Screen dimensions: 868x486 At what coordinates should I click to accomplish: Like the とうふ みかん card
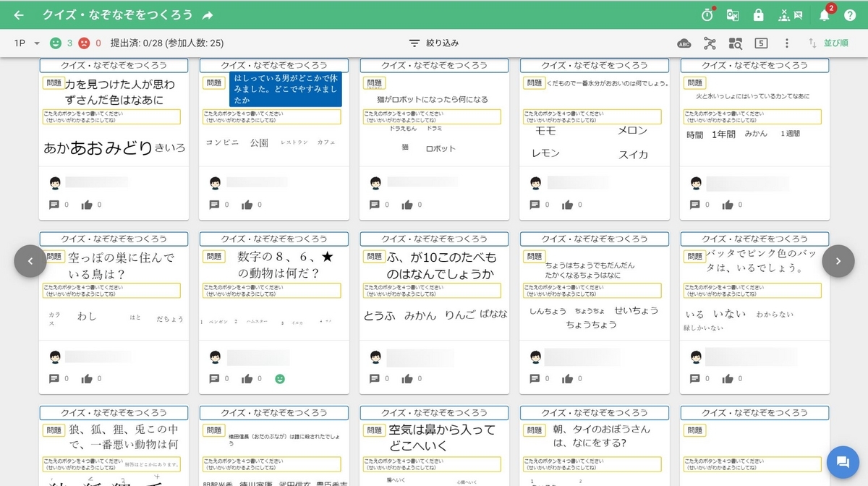tap(408, 378)
